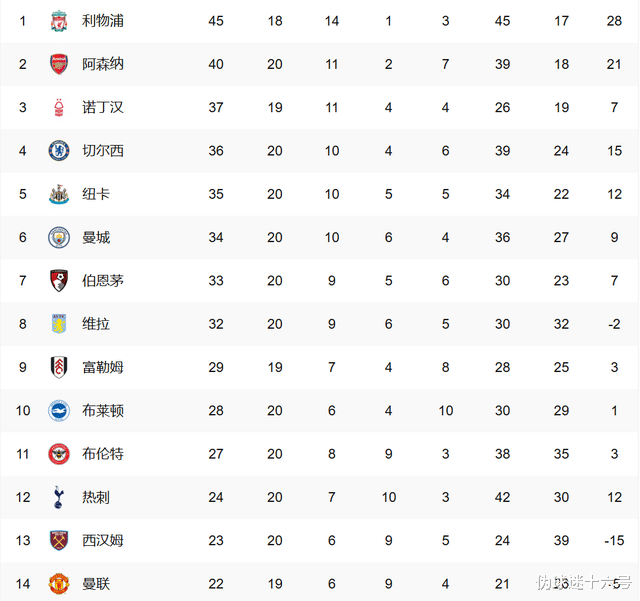Click the Chelsea club crest icon
Screen dimensions: 640x601
click(x=59, y=151)
